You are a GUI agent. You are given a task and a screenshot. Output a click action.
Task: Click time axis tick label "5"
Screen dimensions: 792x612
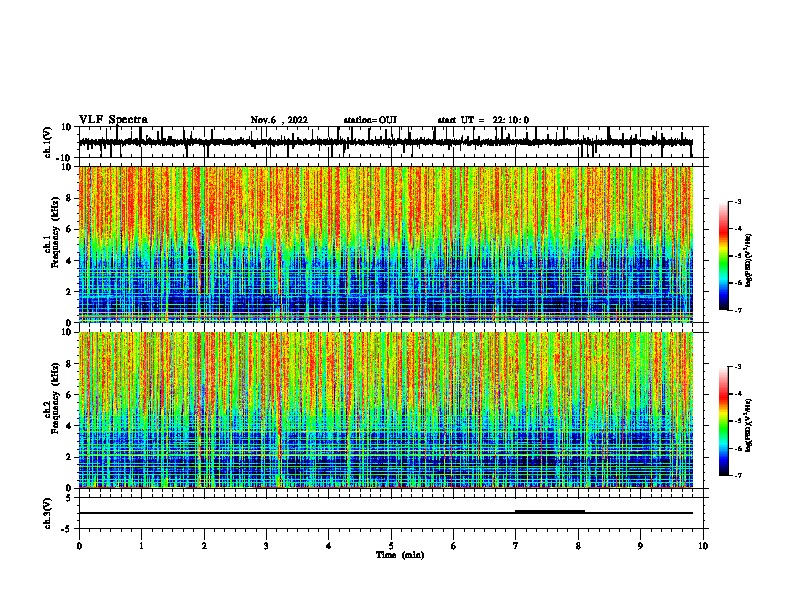[x=391, y=546]
